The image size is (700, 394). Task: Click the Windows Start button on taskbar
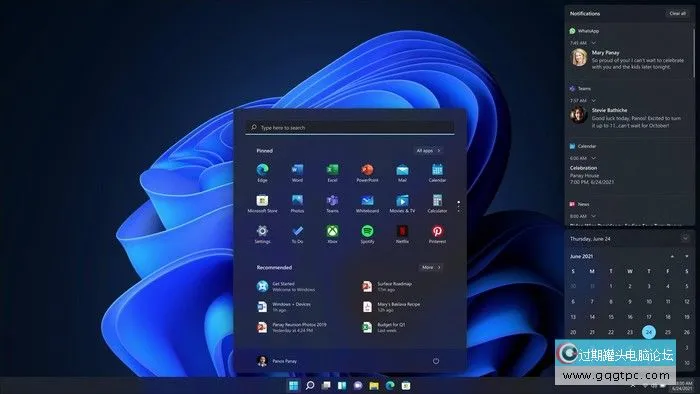293,386
